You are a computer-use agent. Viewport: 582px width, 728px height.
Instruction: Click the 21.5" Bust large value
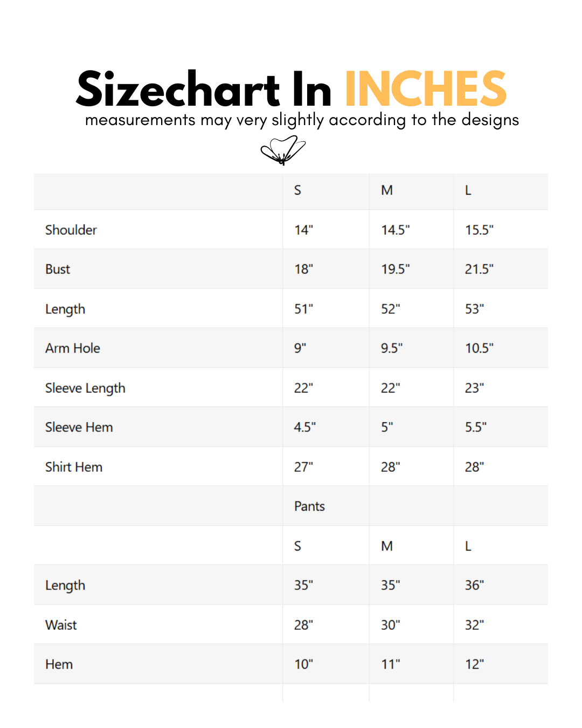(479, 269)
